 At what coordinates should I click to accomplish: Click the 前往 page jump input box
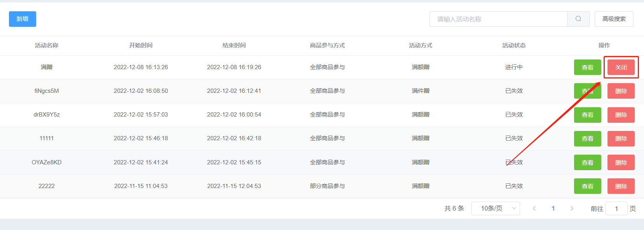[616, 209]
